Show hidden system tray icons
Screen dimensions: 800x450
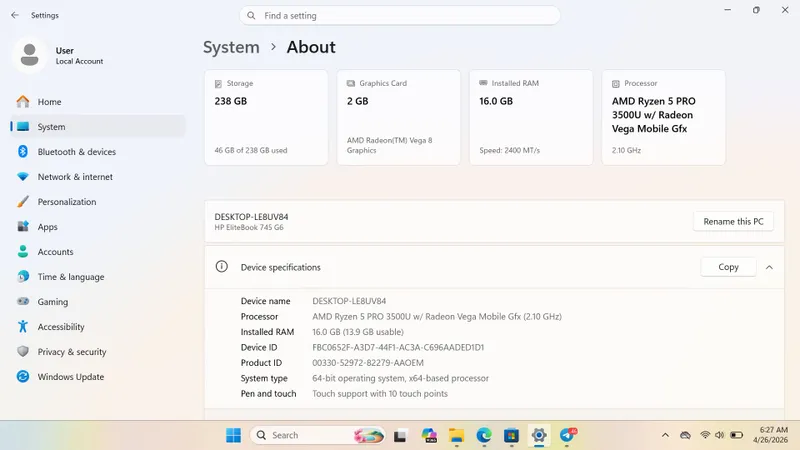665,435
